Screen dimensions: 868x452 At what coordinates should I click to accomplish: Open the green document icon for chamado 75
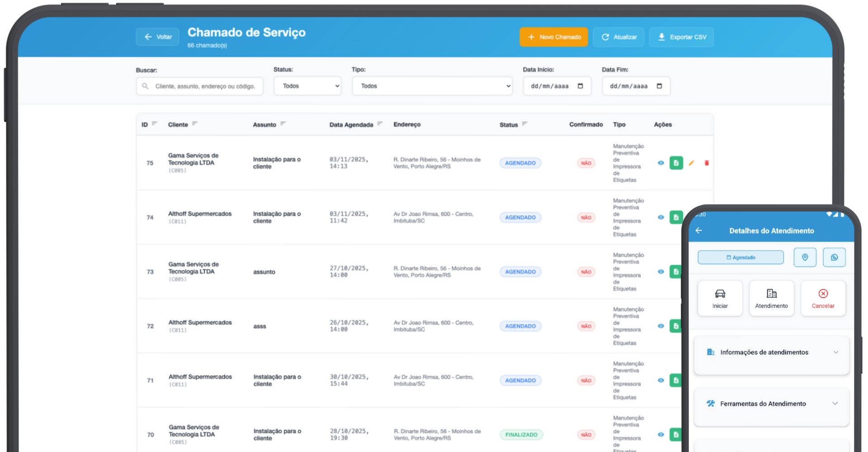pos(676,163)
